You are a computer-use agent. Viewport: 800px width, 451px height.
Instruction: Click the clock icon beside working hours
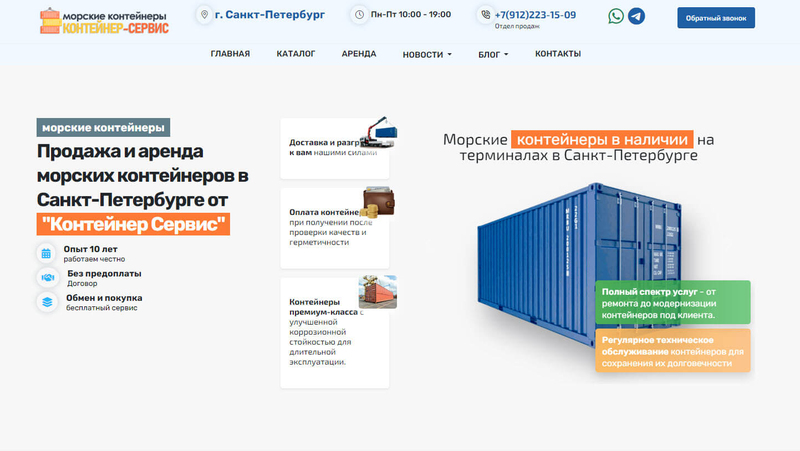coord(359,15)
